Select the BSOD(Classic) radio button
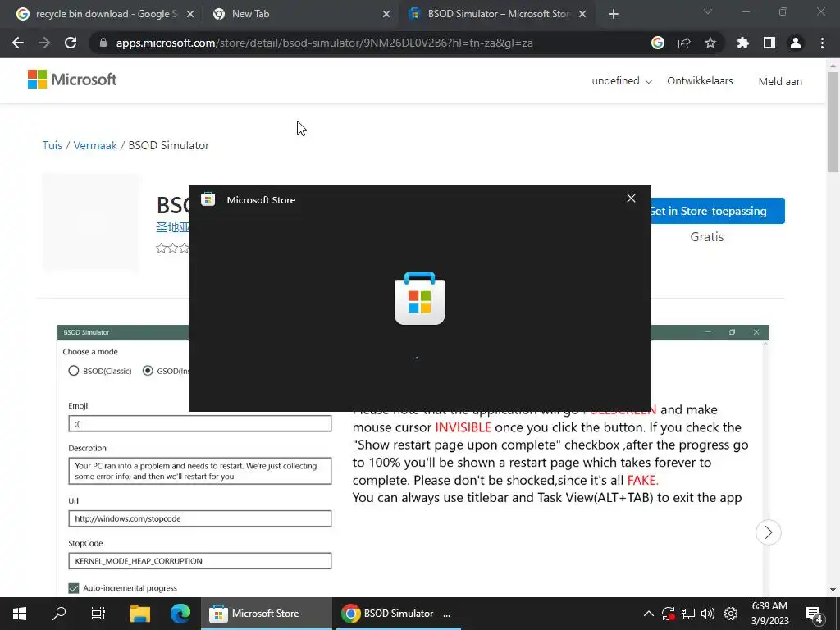Viewport: 840px width, 630px height. coord(73,371)
